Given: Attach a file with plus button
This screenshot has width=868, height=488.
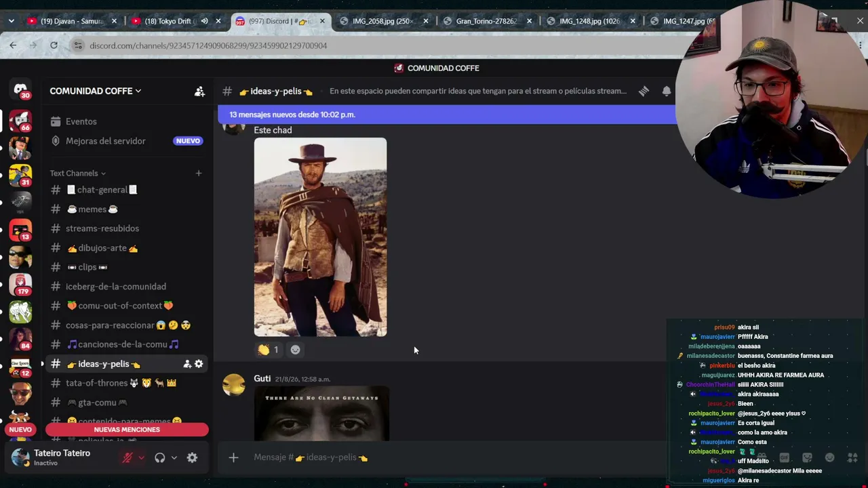Looking at the screenshot, I should [233, 457].
